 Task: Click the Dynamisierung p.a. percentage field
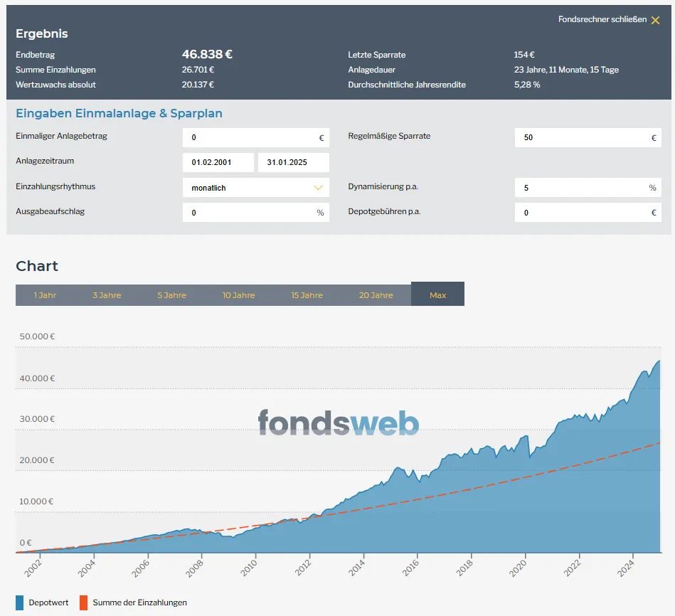pyautogui.click(x=588, y=188)
